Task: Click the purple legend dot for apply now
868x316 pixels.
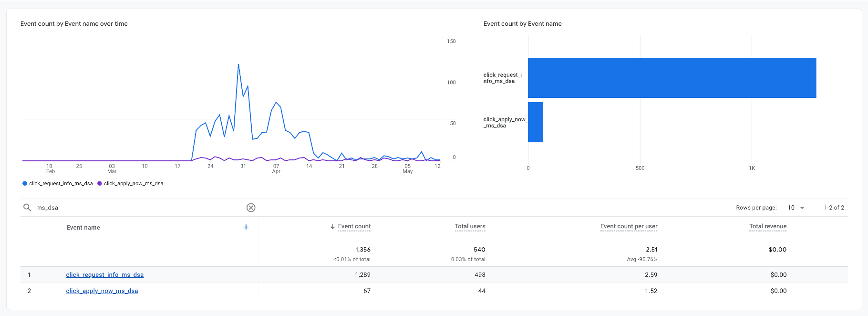Action: coord(100,184)
